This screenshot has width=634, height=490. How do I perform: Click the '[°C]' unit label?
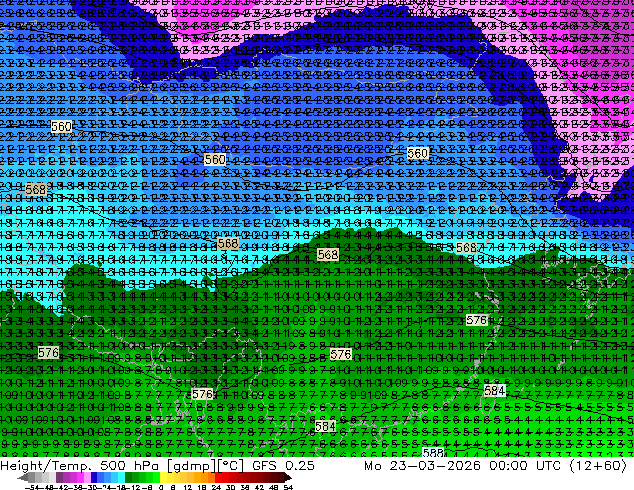click(x=231, y=466)
